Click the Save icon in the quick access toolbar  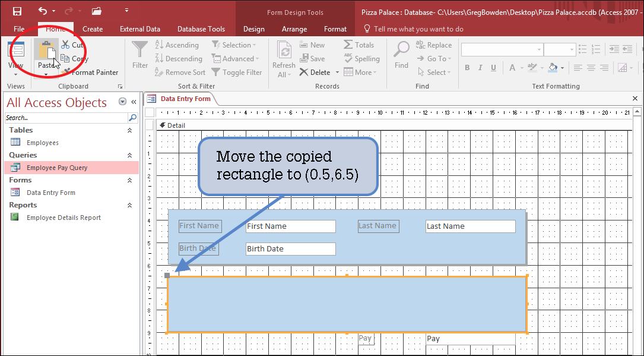point(17,11)
